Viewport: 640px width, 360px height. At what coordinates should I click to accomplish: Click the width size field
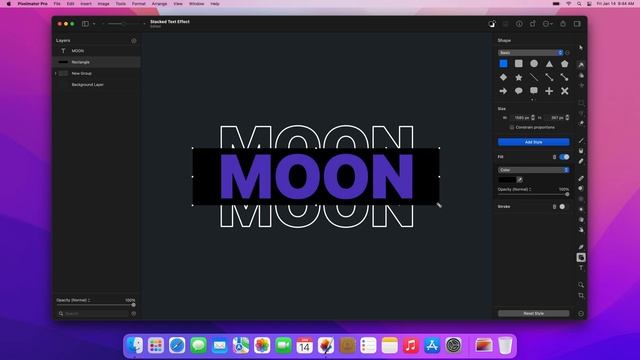[x=521, y=118]
